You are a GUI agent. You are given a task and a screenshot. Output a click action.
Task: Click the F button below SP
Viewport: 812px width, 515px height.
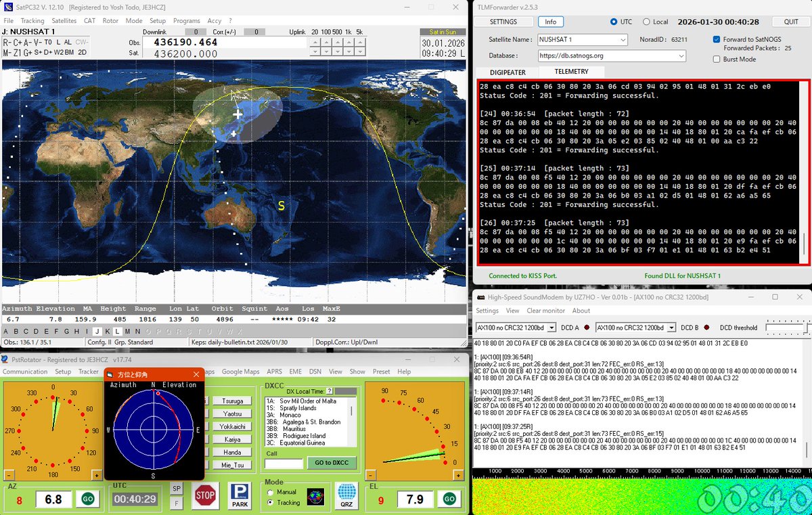(x=176, y=503)
